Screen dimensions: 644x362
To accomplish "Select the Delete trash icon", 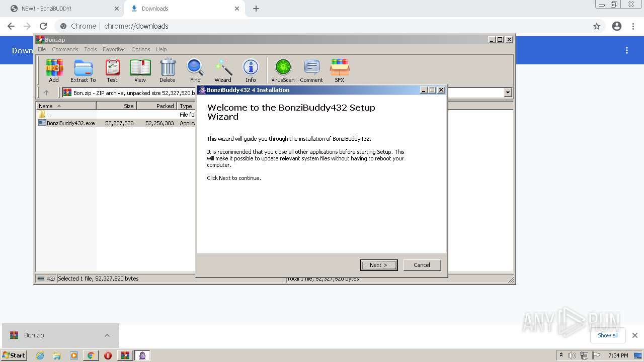I will pyautogui.click(x=168, y=70).
